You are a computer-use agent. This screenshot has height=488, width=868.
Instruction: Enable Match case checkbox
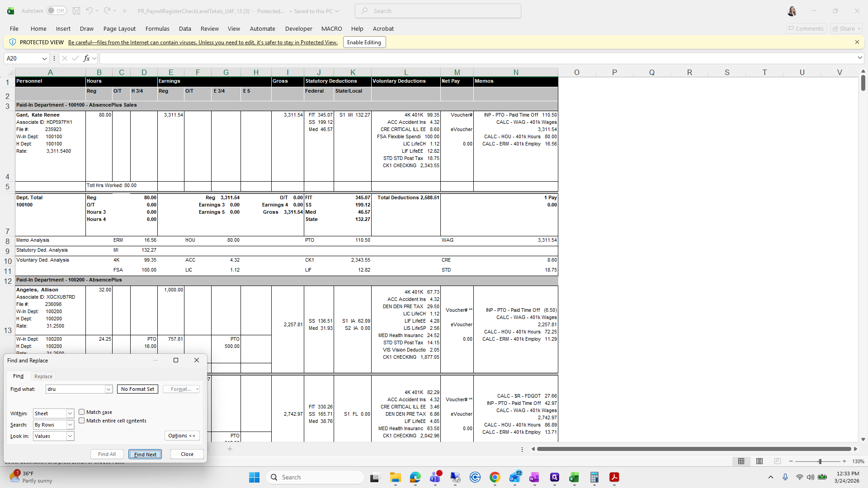click(x=82, y=412)
